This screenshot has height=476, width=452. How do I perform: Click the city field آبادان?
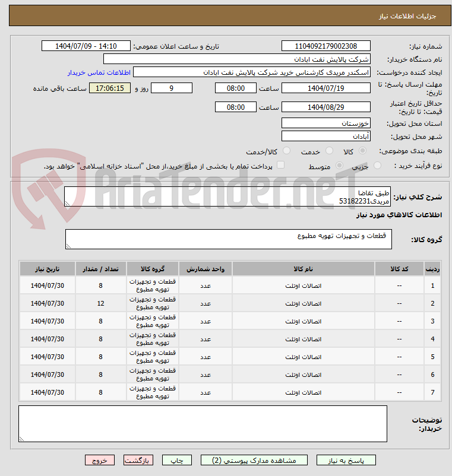coord(326,136)
